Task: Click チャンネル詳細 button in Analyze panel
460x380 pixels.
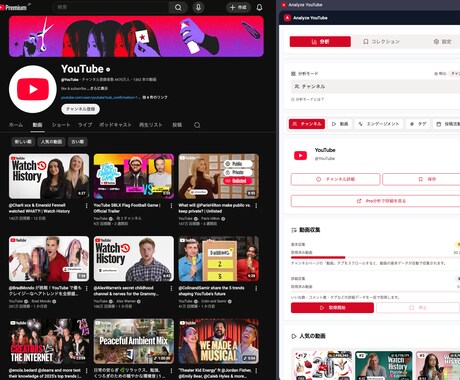Action: 335,179
